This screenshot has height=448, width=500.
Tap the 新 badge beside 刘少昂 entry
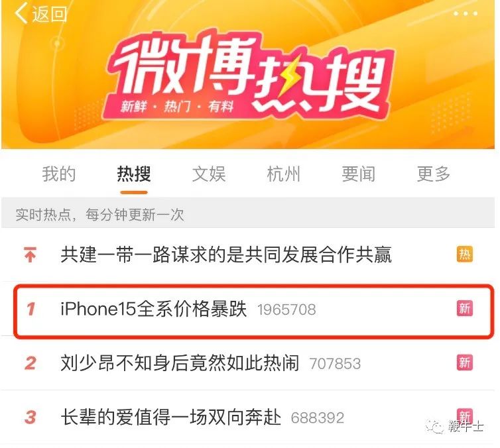coord(465,363)
